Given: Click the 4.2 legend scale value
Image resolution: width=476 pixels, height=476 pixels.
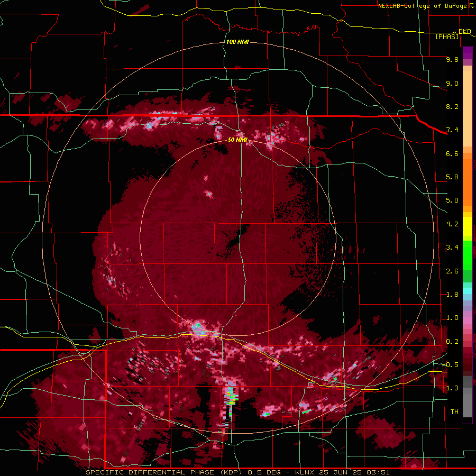Looking at the screenshot, I should (452, 224).
